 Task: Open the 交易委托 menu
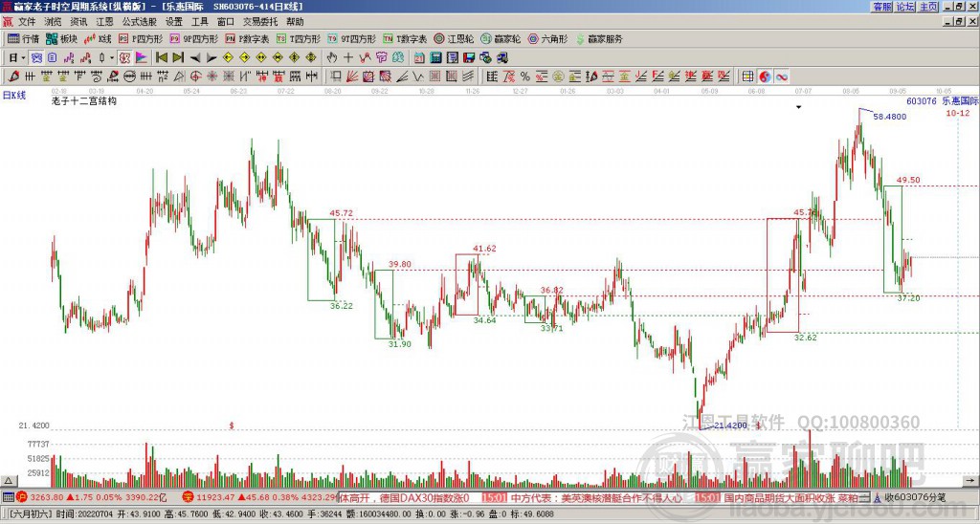pyautogui.click(x=261, y=22)
